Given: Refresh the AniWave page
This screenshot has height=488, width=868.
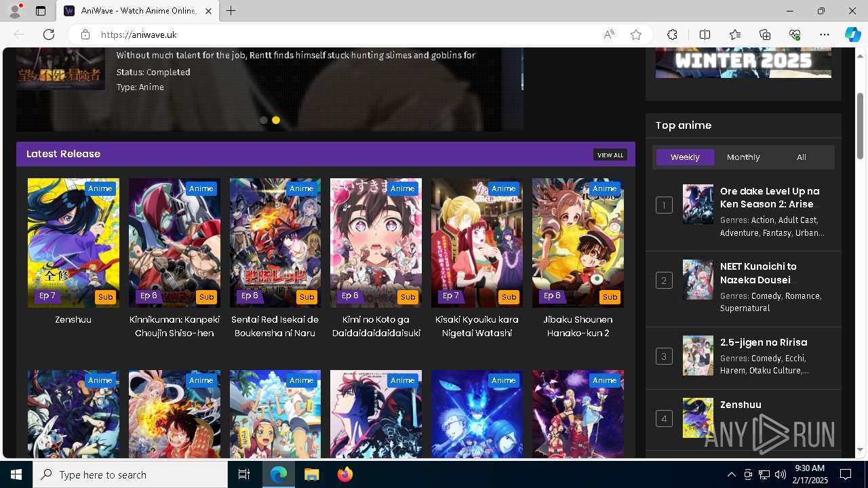Looking at the screenshot, I should point(49,35).
